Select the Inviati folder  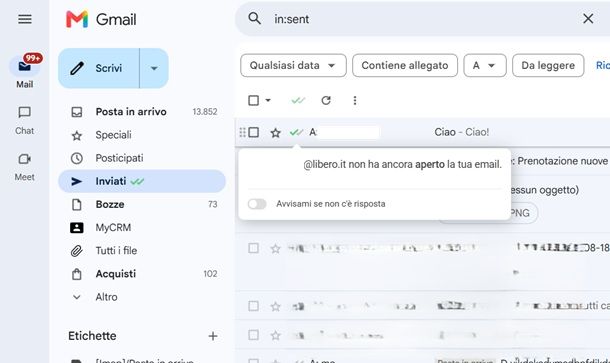142,181
